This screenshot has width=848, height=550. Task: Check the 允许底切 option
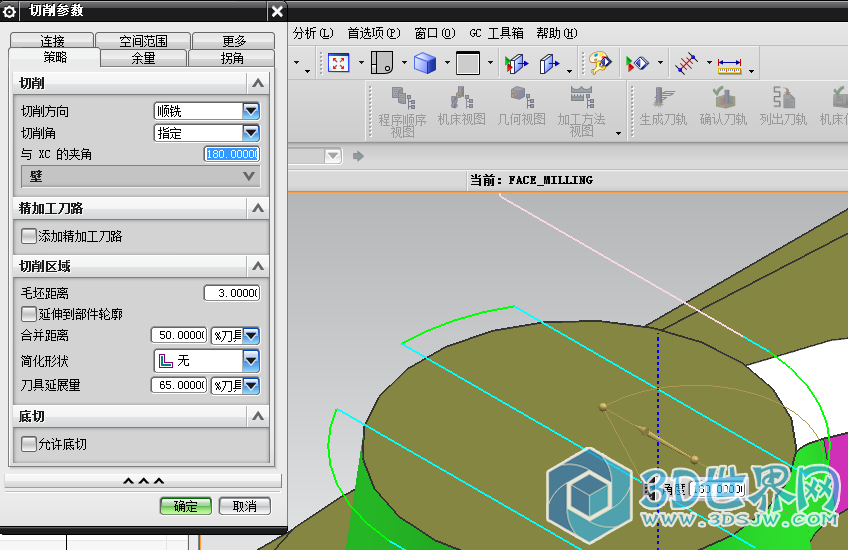click(x=29, y=444)
